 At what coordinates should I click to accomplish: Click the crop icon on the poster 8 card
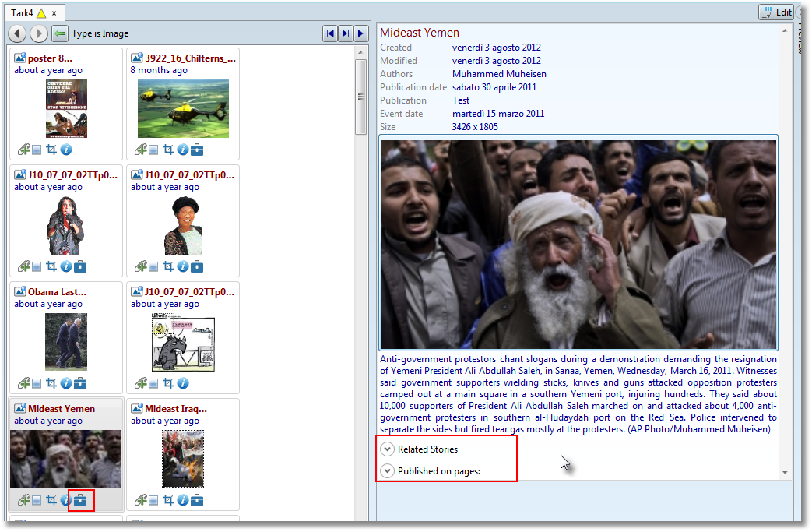(51, 150)
